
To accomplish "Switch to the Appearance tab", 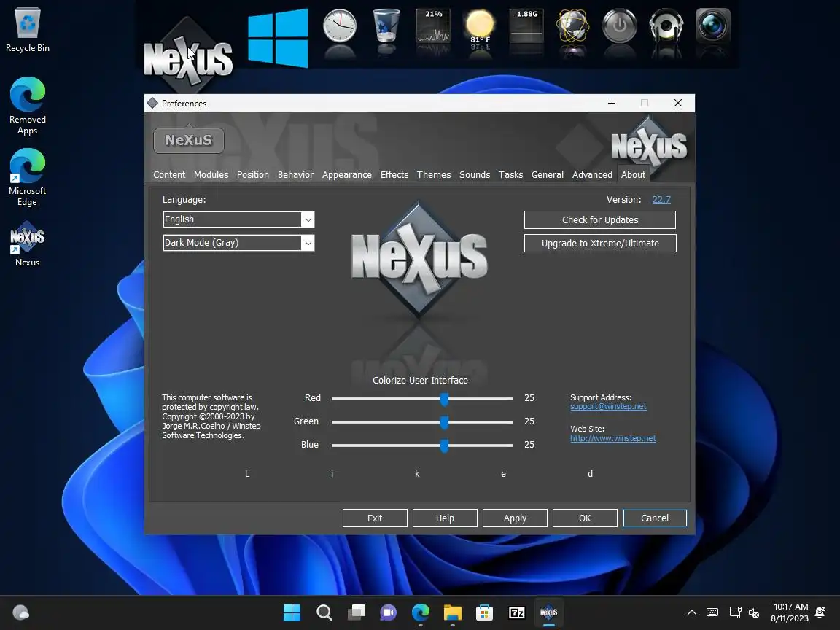I will coord(346,175).
